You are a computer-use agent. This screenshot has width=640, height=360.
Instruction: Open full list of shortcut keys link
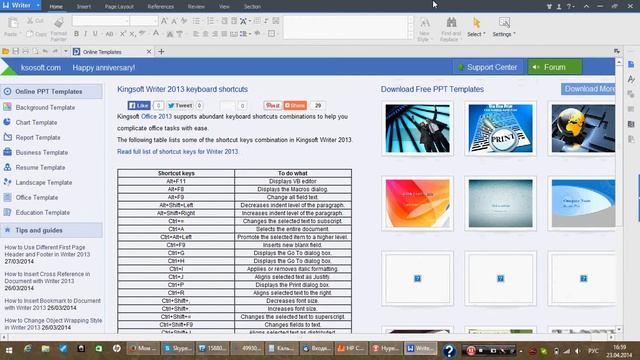tap(178, 151)
